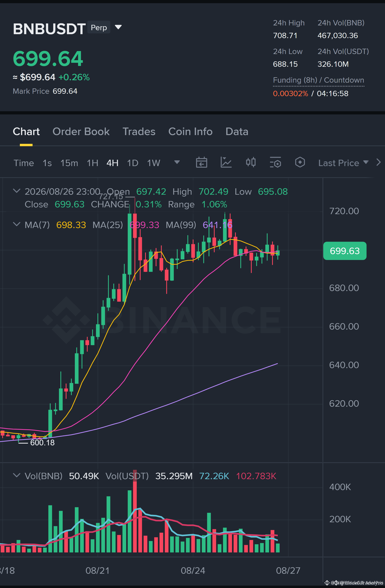Select the 1W interval
The width and height of the screenshot is (385, 588).
(154, 163)
